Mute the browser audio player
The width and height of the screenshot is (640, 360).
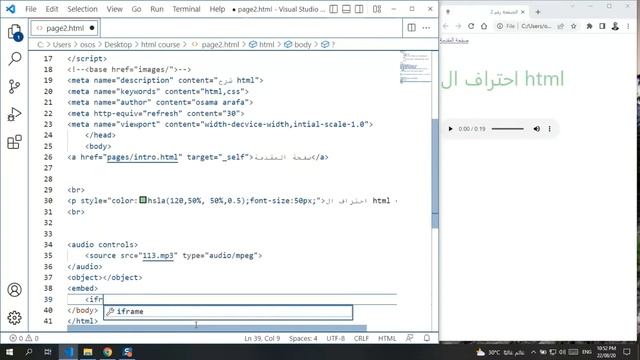[x=536, y=129]
